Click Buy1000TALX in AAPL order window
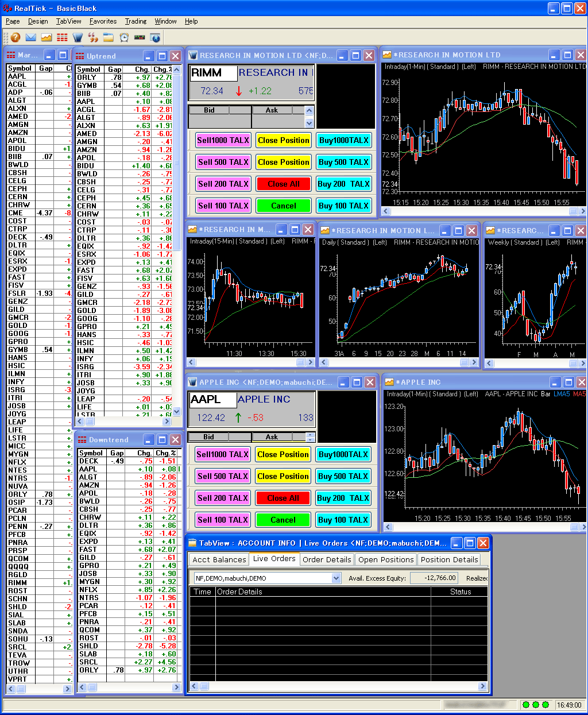Image resolution: width=588 pixels, height=715 pixels. (x=343, y=454)
